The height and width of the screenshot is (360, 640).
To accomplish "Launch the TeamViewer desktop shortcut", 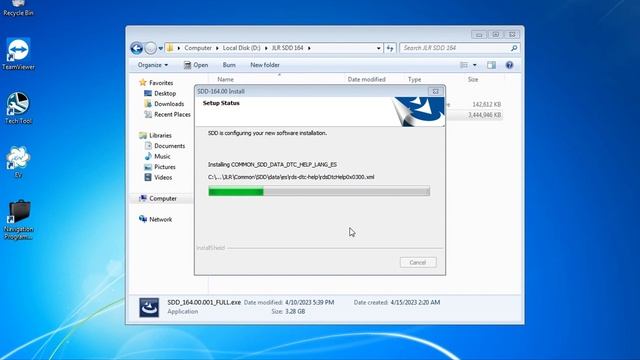I will pos(18,54).
